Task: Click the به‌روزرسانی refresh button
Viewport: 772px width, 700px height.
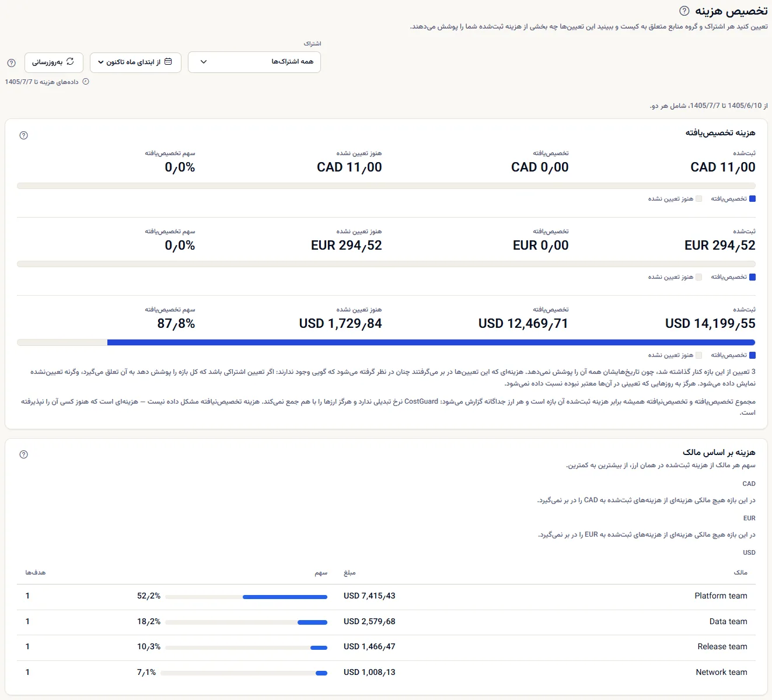Action: pos(54,62)
